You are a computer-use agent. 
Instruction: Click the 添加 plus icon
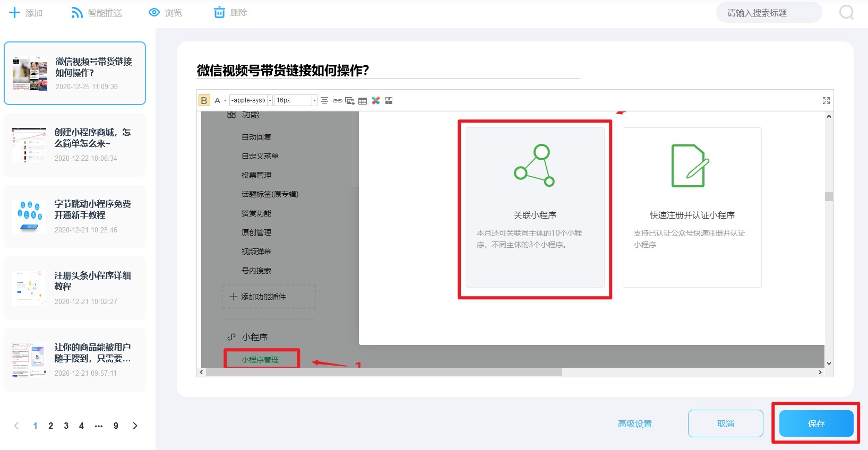(14, 13)
